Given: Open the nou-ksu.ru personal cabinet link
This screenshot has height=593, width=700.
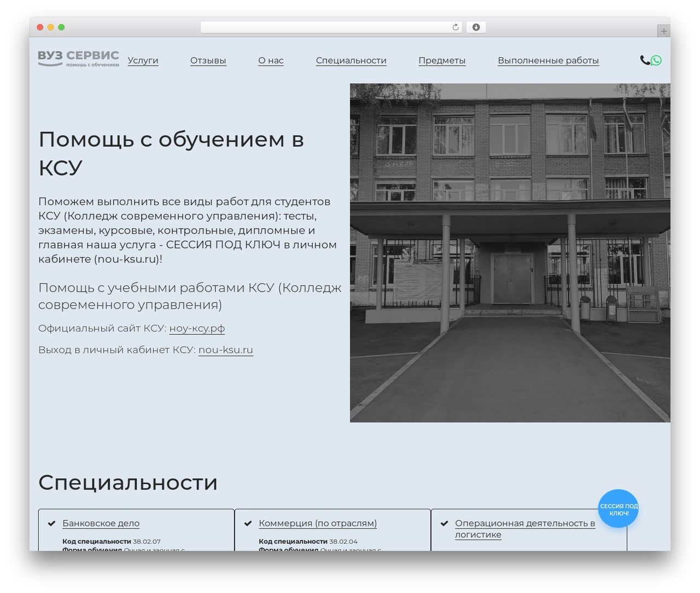Looking at the screenshot, I should (x=226, y=350).
